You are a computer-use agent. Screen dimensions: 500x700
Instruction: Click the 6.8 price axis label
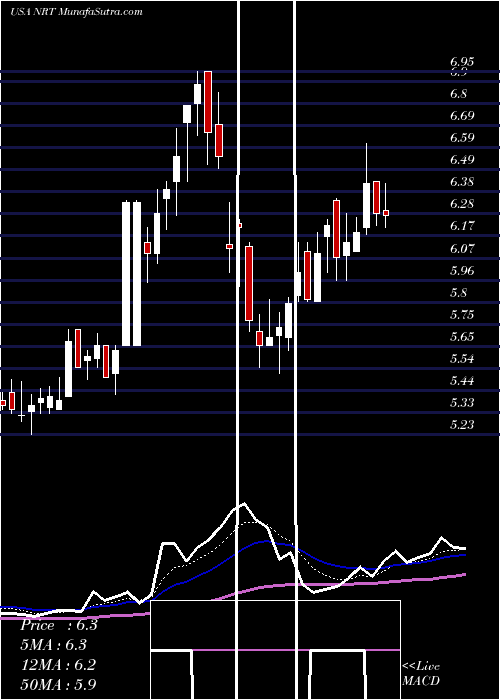tap(458, 94)
